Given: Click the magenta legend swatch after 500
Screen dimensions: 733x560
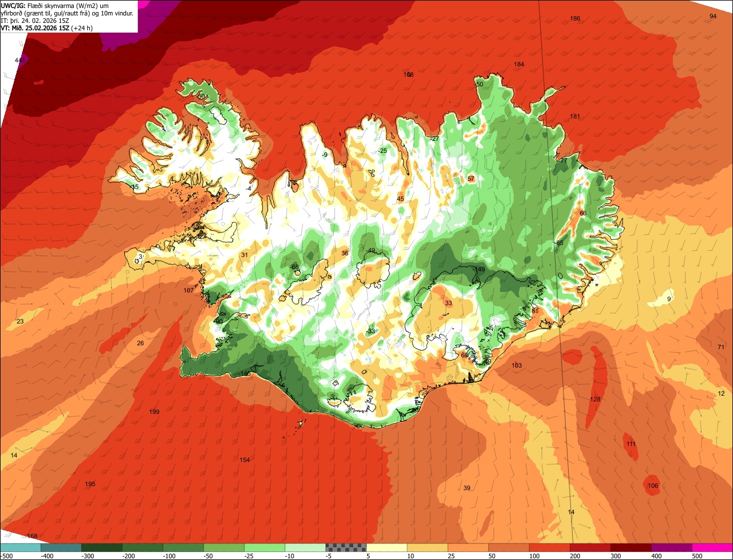Looking at the screenshot, I should [712, 547].
